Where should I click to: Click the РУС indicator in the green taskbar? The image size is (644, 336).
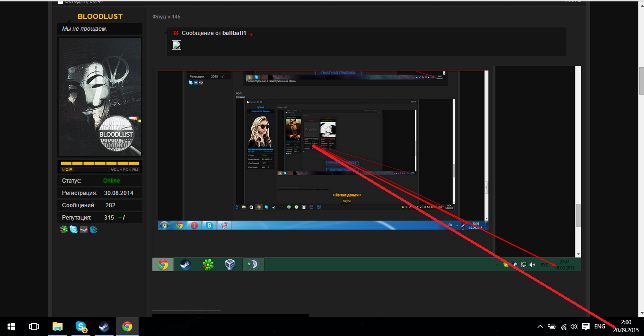point(545,265)
